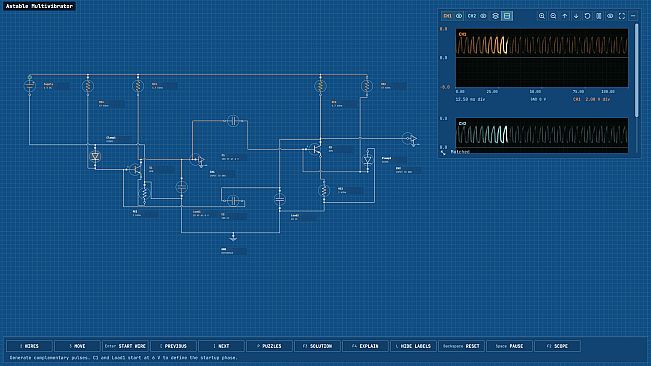Select the second top-left resistor on the supply rail

[138, 86]
